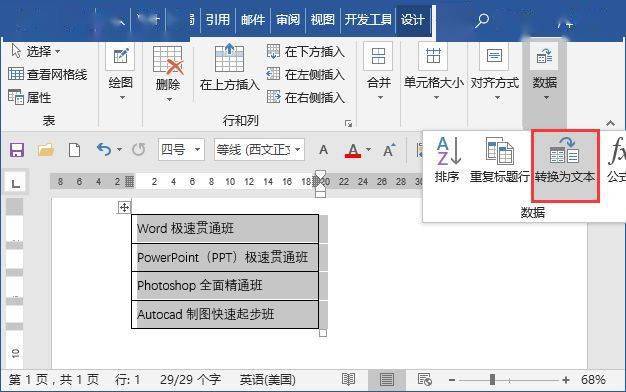Click the Save floppy disk icon
Viewport: 626px width, 392px height.
(x=17, y=150)
